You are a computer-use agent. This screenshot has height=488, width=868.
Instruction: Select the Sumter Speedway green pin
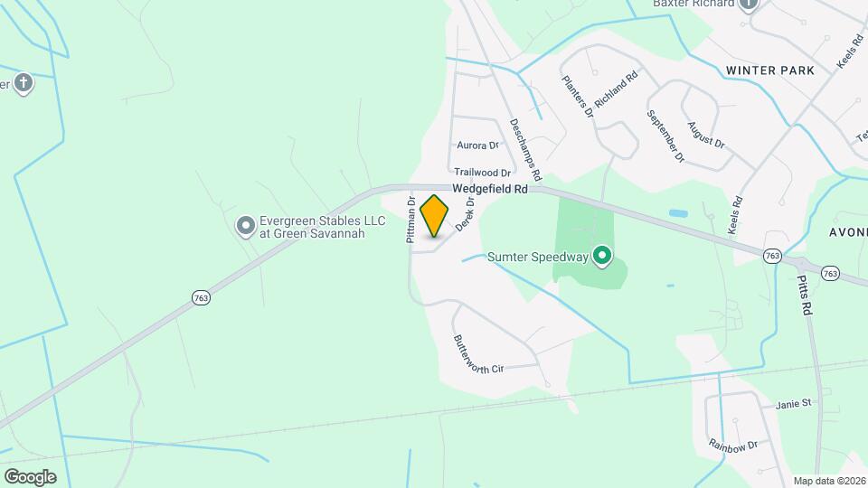602,257
